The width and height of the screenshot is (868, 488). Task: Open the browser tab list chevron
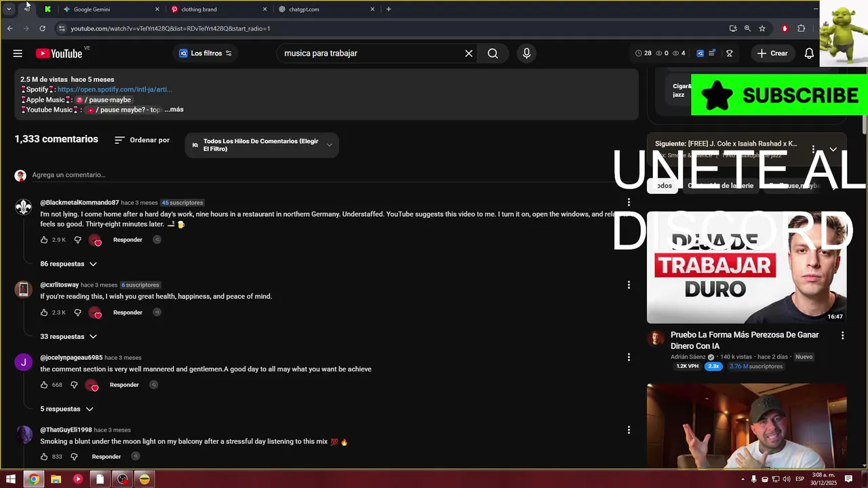tap(9, 9)
